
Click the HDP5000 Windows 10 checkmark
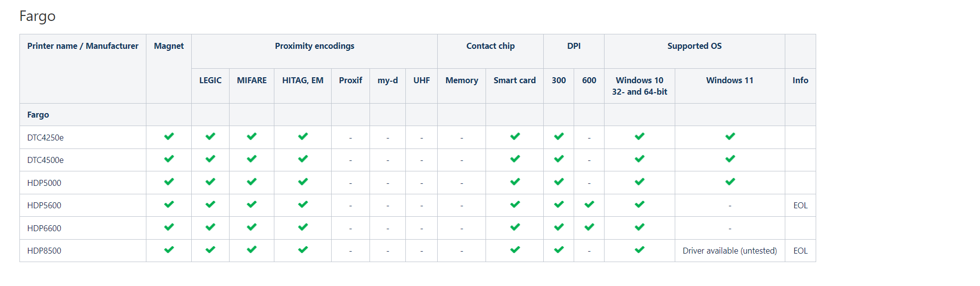tap(639, 182)
